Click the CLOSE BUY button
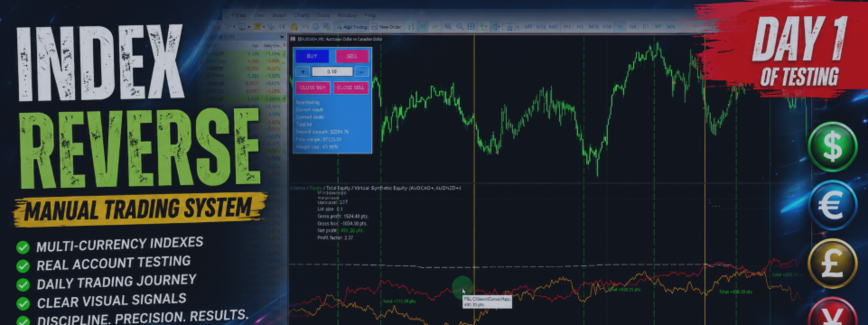868x325 pixels. 313,88
